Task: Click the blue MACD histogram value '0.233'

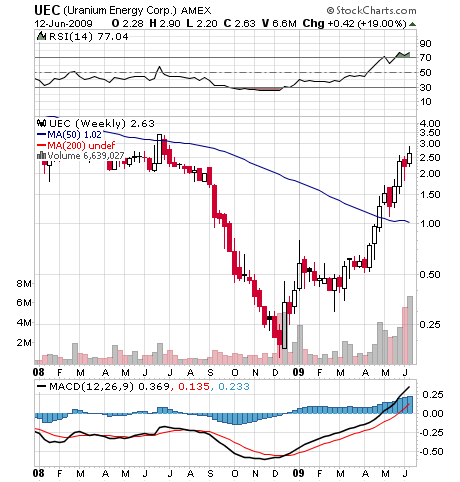Action: tap(234, 387)
